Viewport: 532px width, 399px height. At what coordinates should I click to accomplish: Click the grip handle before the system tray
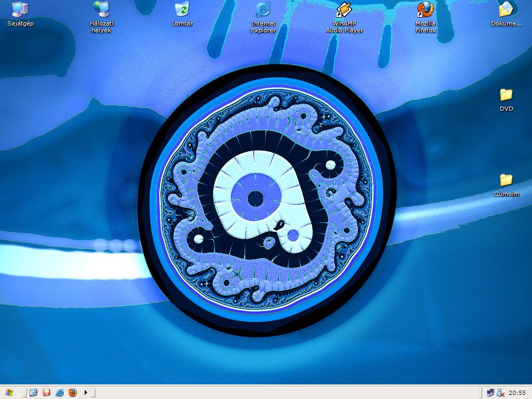(481, 393)
